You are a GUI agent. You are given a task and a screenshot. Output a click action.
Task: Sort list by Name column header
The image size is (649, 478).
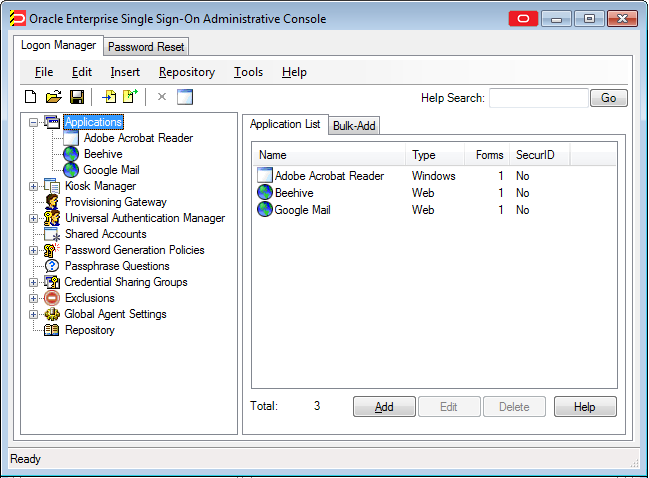pyautogui.click(x=329, y=155)
